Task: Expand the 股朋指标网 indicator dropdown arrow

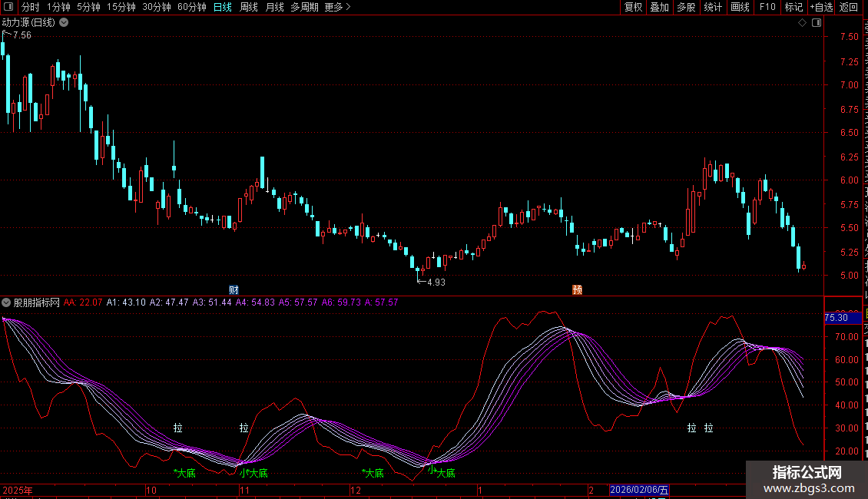Action: (6, 302)
